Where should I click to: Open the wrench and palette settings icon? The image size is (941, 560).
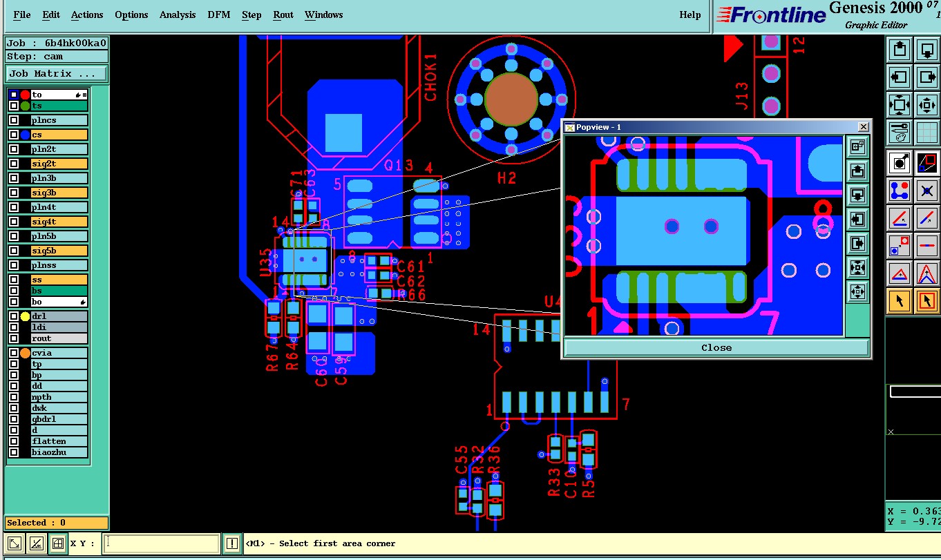[x=900, y=132]
